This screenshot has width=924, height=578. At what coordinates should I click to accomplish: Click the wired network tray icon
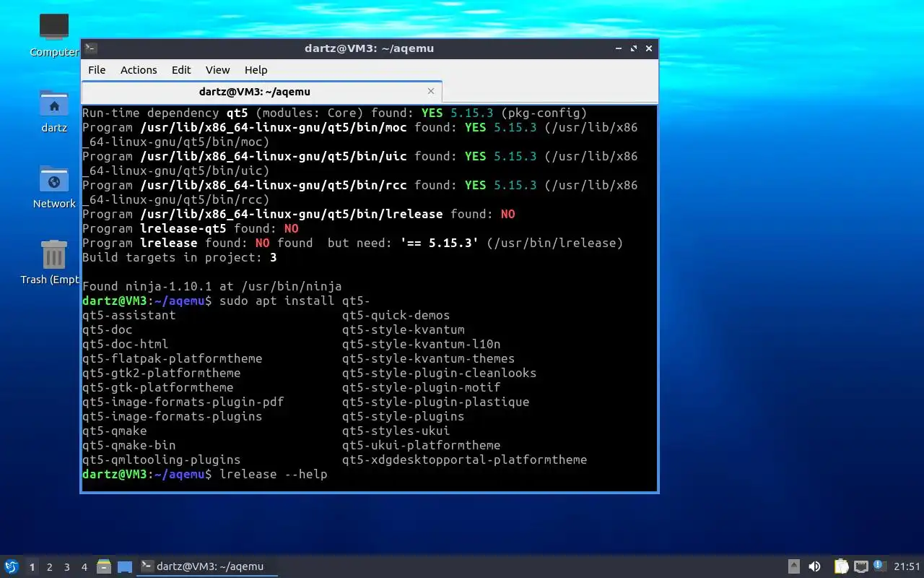(x=860, y=566)
